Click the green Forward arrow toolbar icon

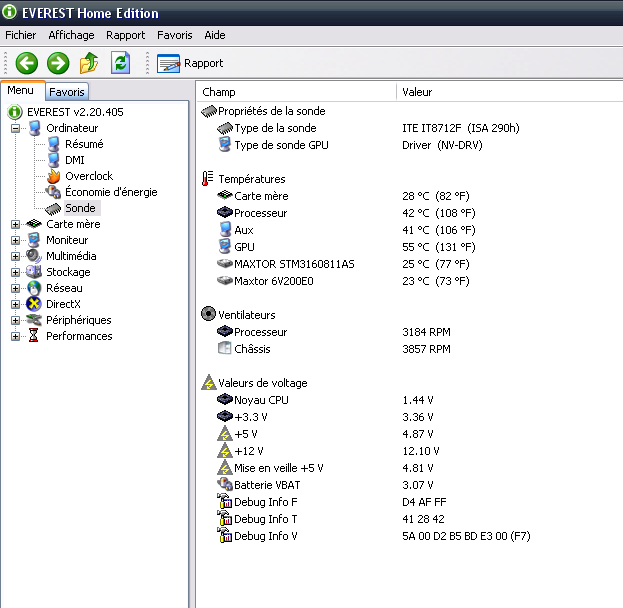[x=58, y=63]
